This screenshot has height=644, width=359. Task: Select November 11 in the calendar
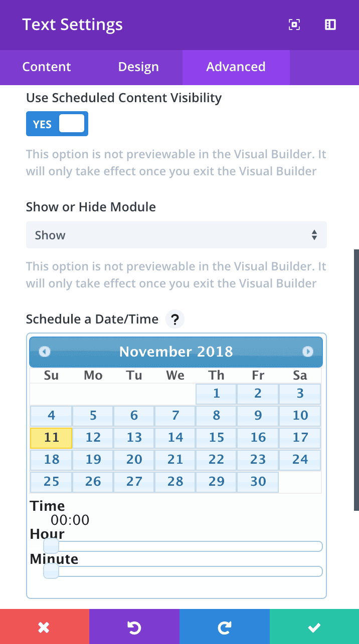(x=51, y=438)
